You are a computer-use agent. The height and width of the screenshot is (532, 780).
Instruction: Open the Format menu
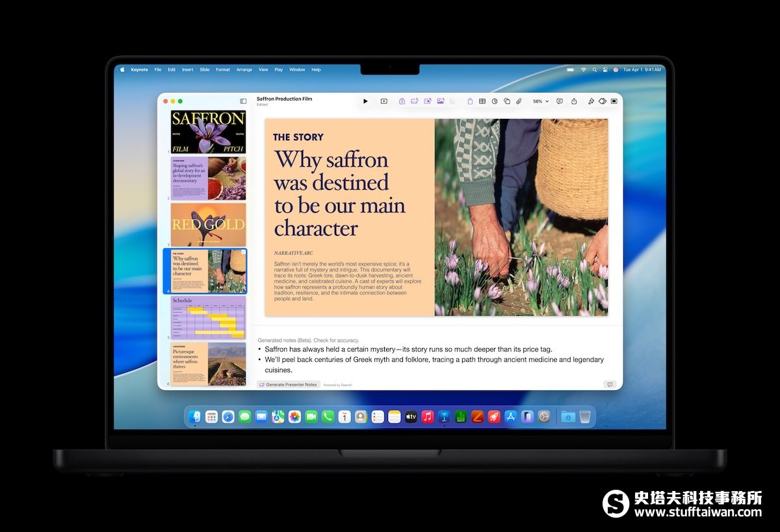pyautogui.click(x=223, y=70)
